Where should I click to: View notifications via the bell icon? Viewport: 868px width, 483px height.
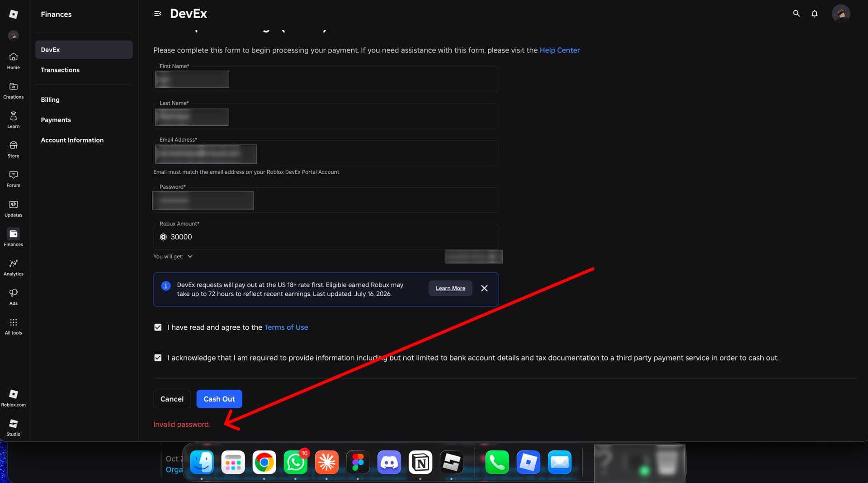815,14
